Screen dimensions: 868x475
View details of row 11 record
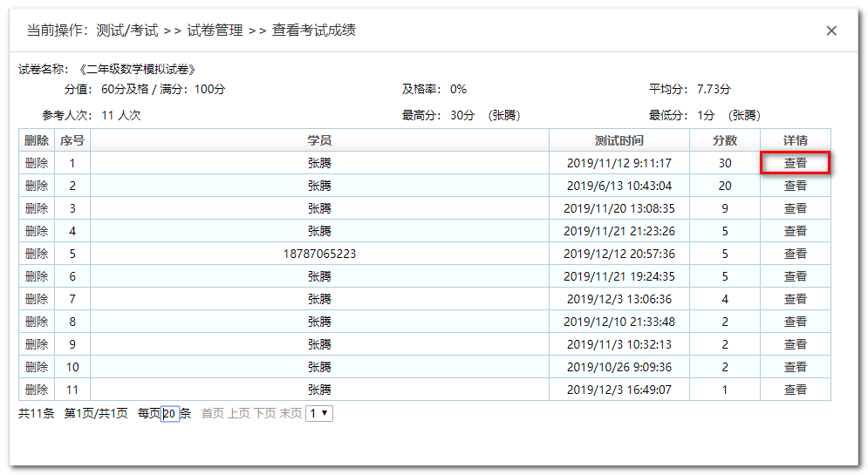coord(795,390)
